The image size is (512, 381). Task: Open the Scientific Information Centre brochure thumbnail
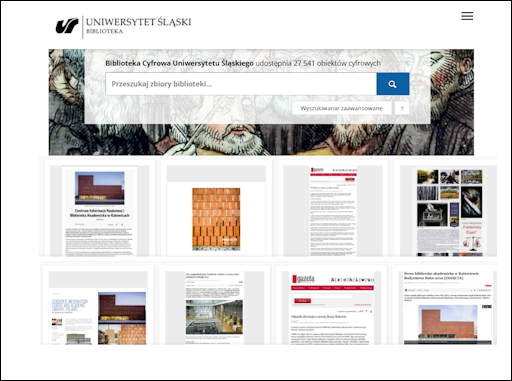[x=98, y=308]
